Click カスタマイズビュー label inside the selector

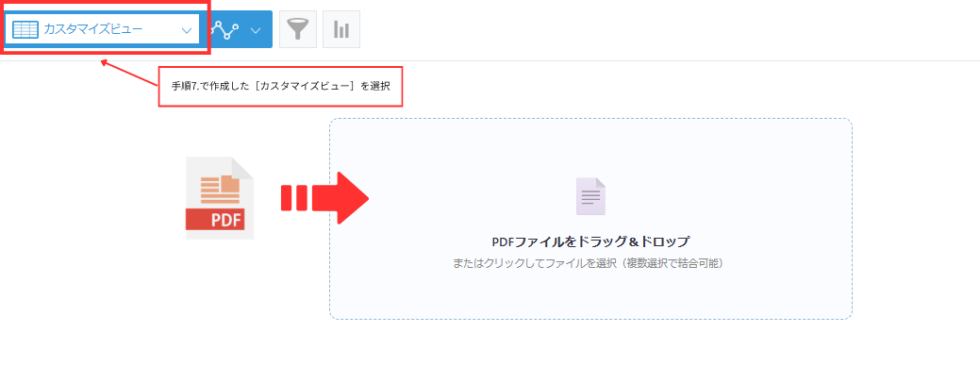click(93, 29)
